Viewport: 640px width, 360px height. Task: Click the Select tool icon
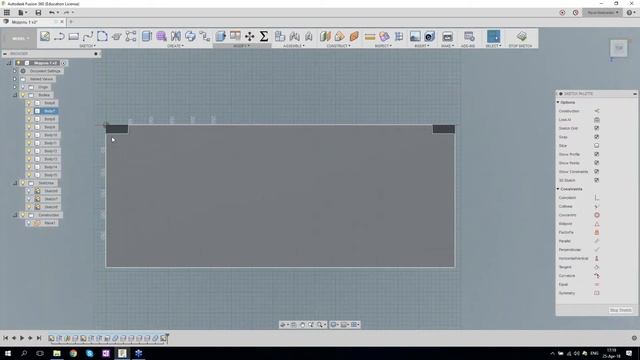tap(493, 36)
